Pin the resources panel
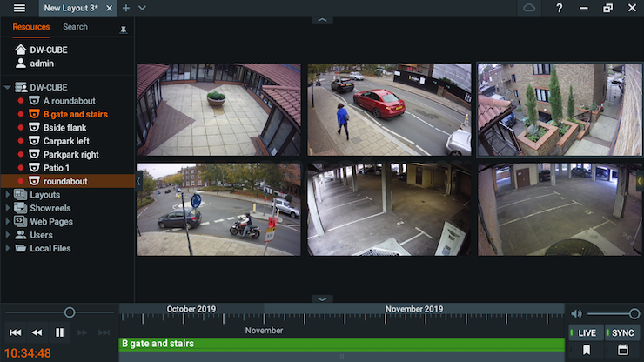This screenshot has height=362, width=644. 123,29
